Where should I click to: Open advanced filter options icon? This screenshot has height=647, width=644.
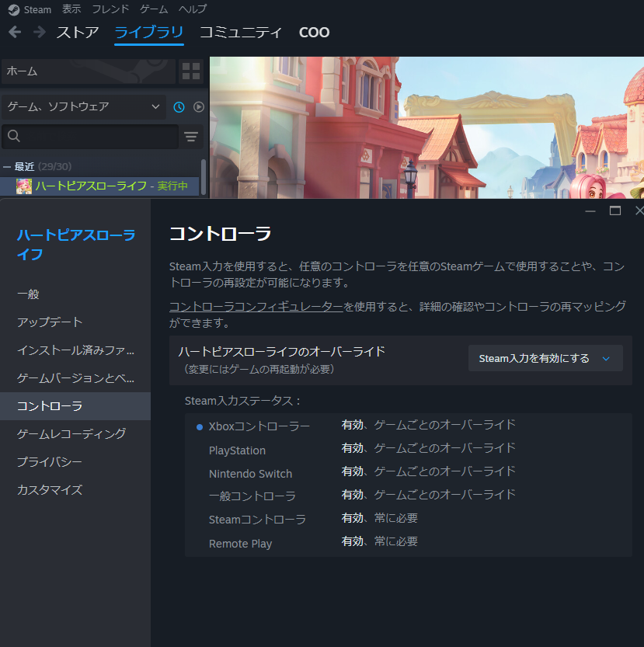click(191, 137)
